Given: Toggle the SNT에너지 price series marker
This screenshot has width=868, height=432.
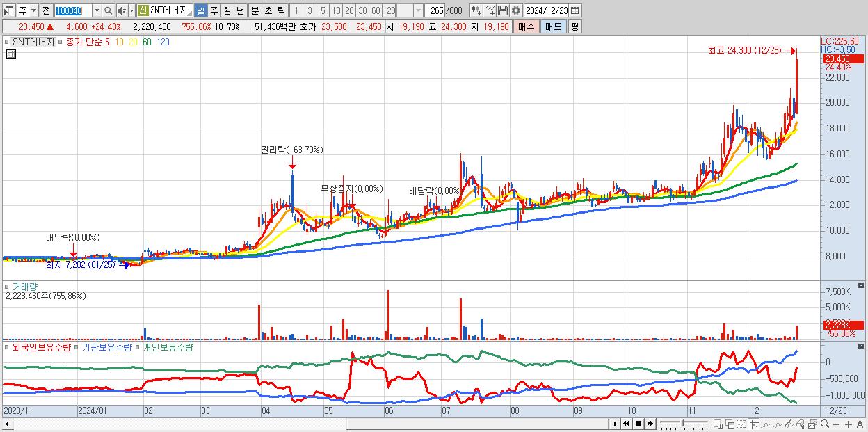Looking at the screenshot, I should [8, 42].
